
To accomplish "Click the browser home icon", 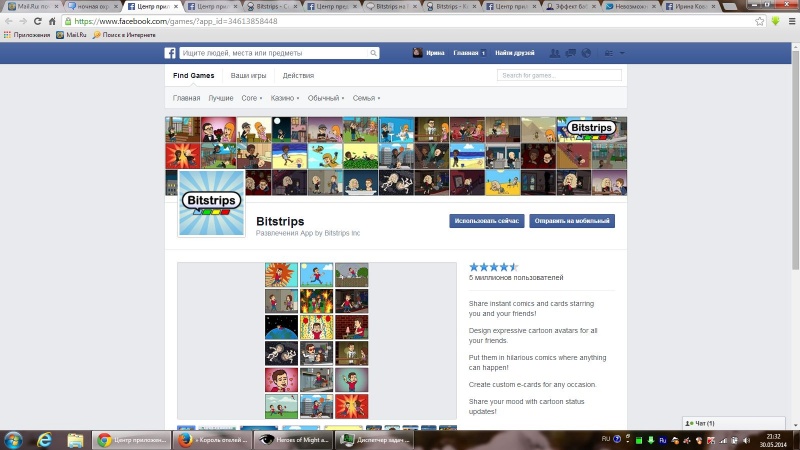I will pyautogui.click(x=52, y=21).
